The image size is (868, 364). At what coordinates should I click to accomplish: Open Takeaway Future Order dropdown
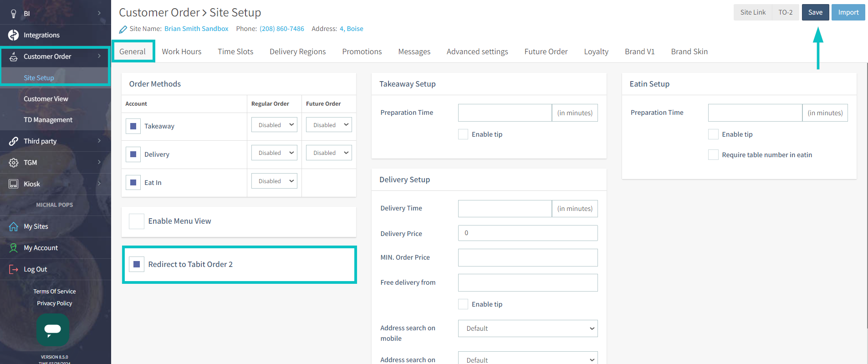pos(329,125)
